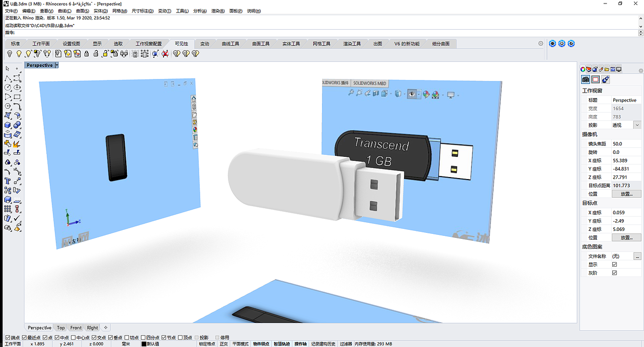The width and height of the screenshot is (644, 347).
Task: Click the target point 放置... button
Action: [626, 238]
